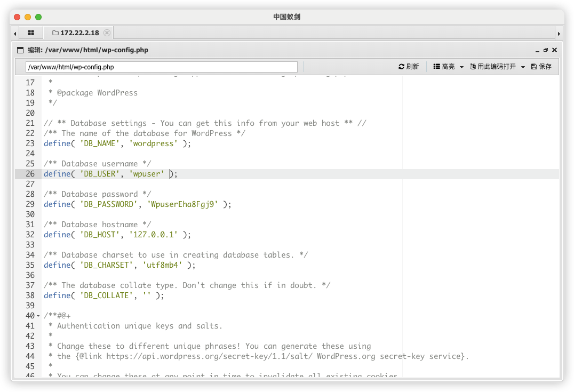Click 'DB_HOST' on line 32
Viewport: 574px width, 392px height.
click(x=100, y=235)
